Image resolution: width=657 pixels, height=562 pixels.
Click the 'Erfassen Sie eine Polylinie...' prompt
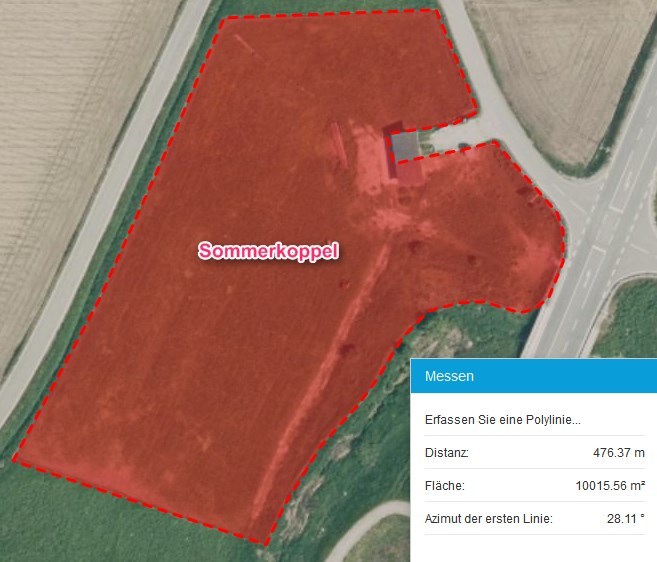coord(502,420)
